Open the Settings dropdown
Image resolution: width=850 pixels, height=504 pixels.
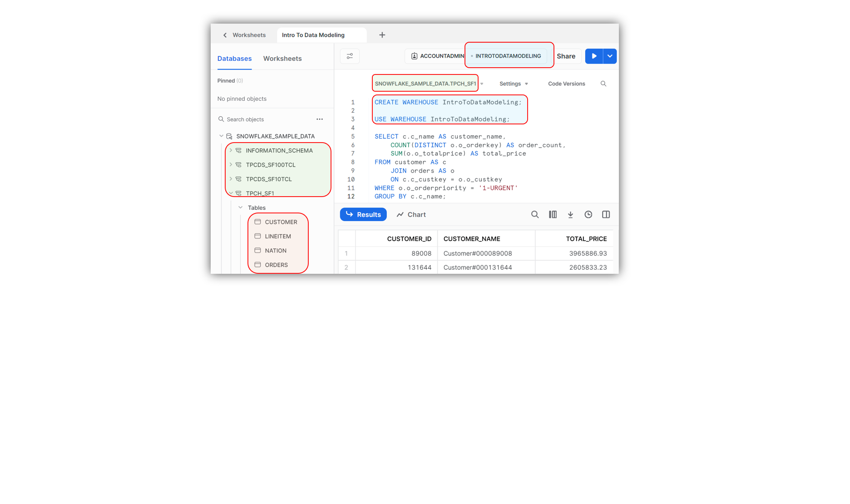(x=514, y=84)
